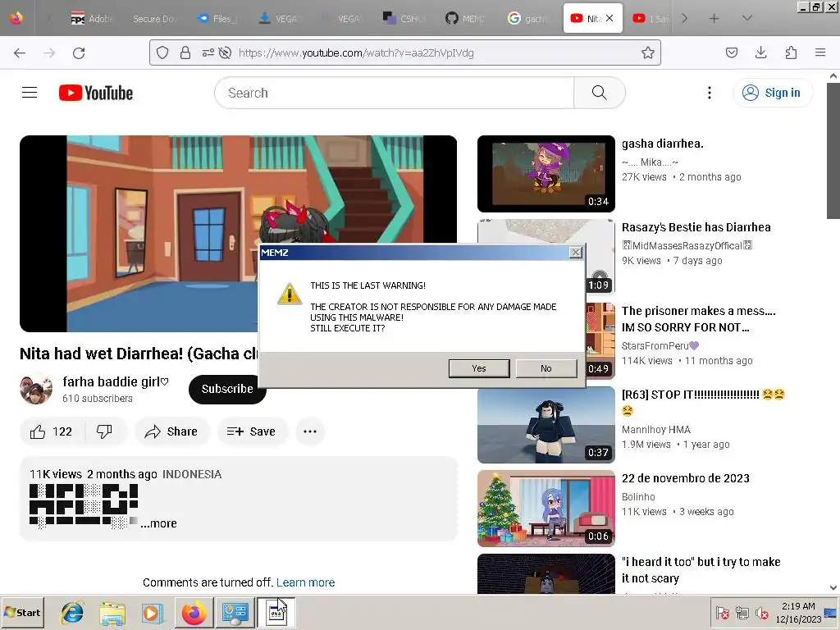Click the YouTube Search field
The image size is (840, 630).
[x=394, y=93]
